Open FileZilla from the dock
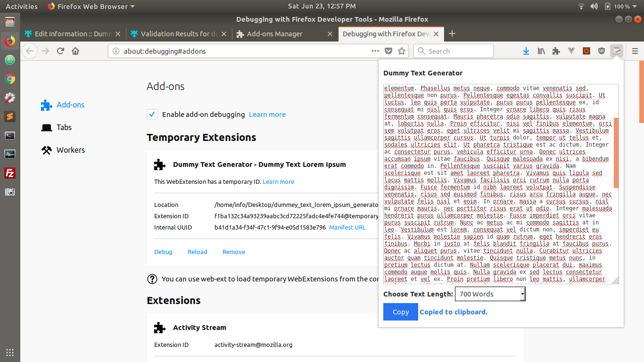Screen dimensions: 644x362 click(10, 173)
